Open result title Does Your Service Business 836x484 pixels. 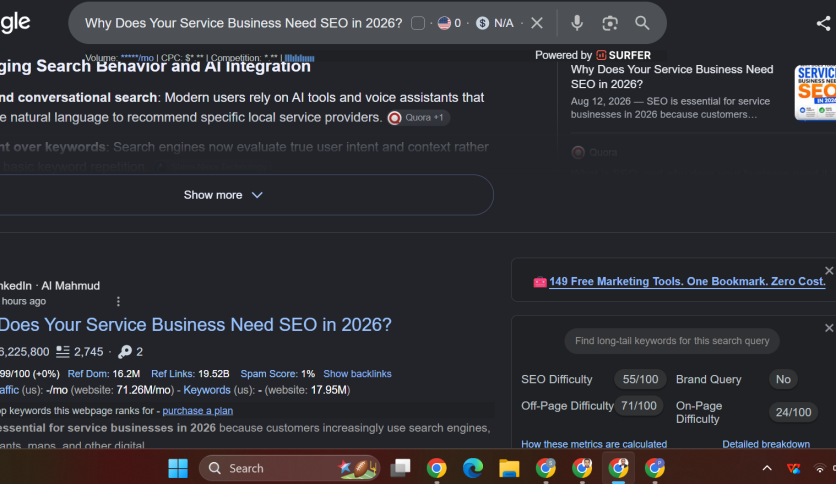196,324
